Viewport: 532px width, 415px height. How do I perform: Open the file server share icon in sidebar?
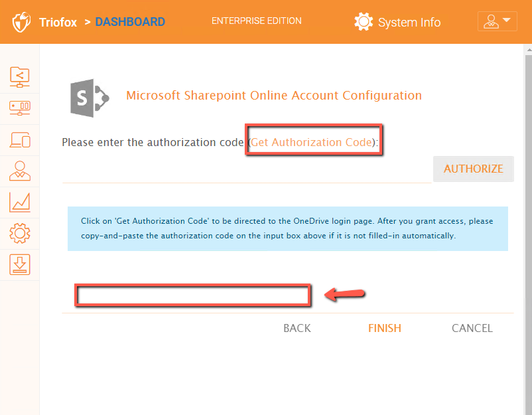tap(20, 77)
